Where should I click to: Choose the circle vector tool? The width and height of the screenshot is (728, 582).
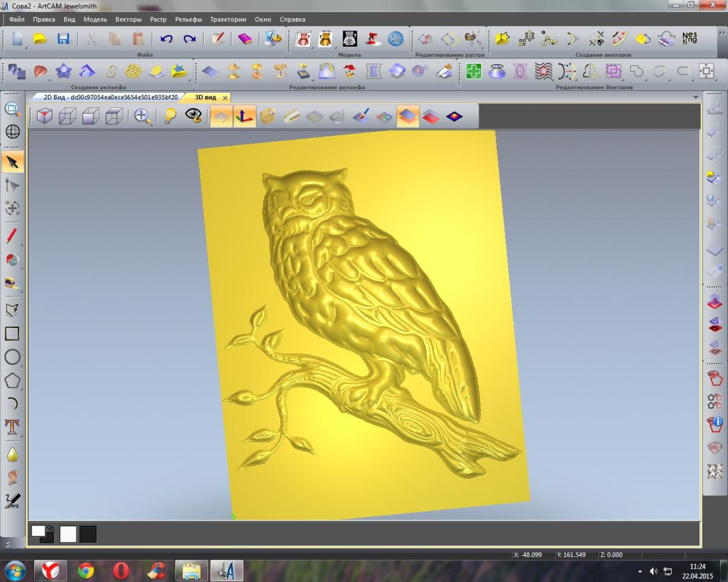click(12, 357)
